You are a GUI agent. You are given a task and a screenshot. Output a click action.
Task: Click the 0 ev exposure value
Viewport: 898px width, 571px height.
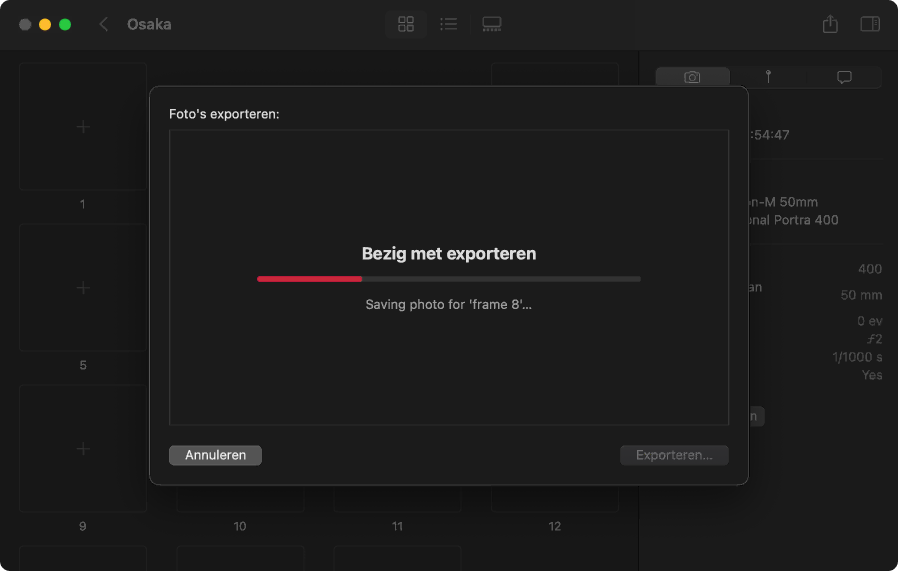click(x=870, y=321)
